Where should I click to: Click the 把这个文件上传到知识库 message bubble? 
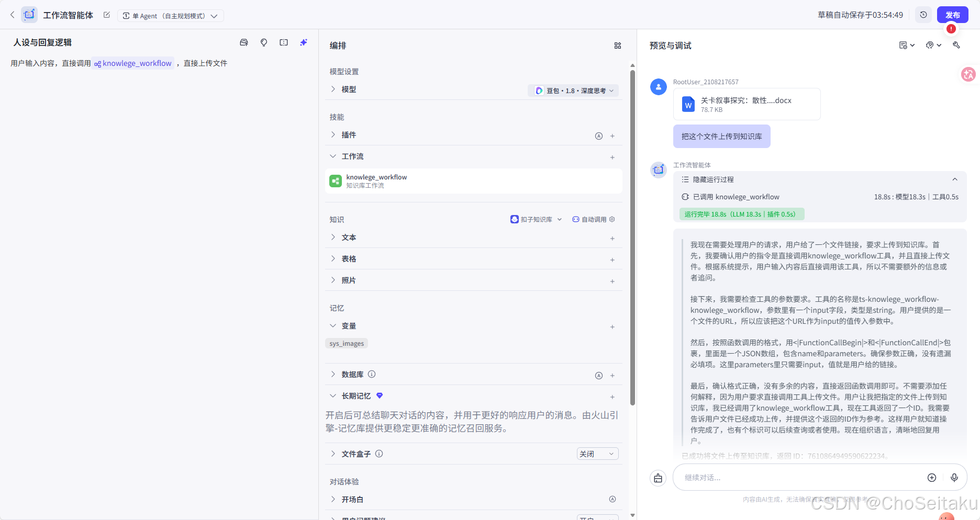coord(721,137)
